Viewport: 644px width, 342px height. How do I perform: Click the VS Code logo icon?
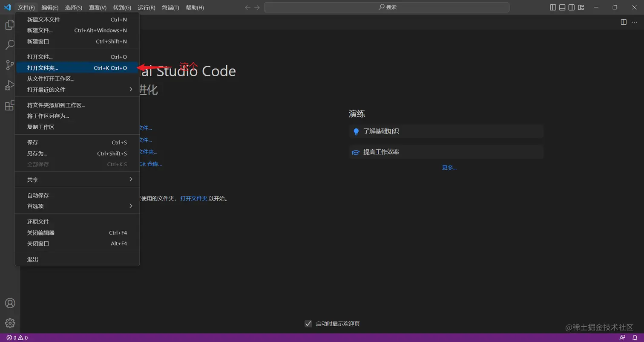pos(7,7)
